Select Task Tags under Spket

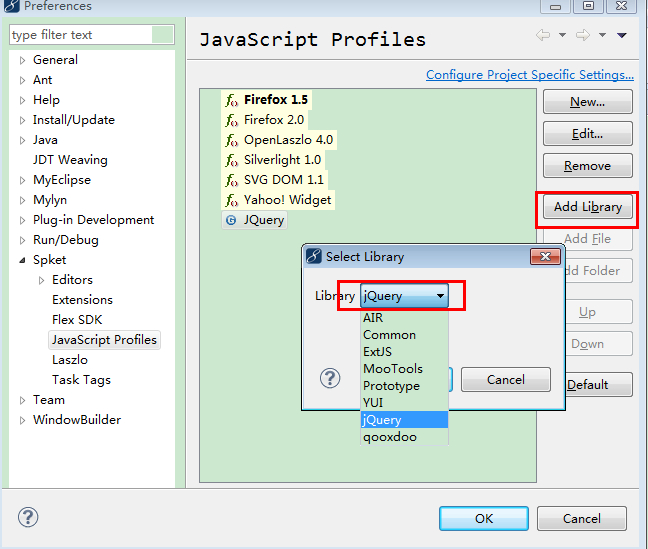coord(81,380)
